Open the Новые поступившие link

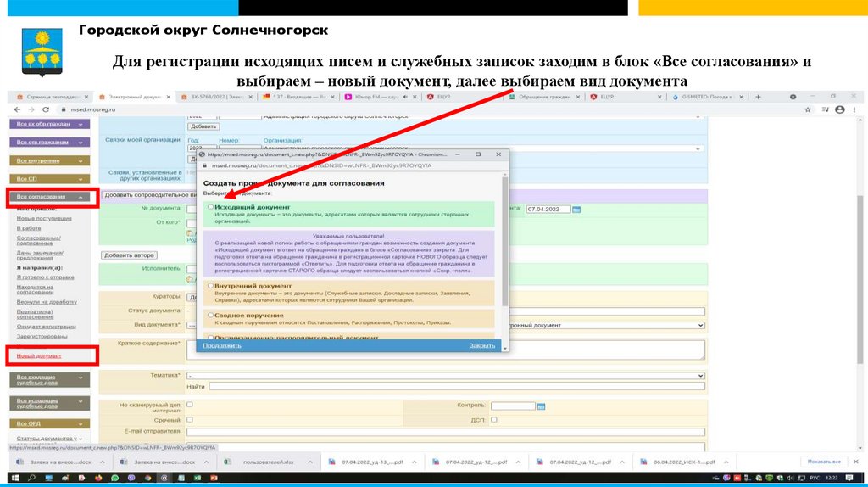click(44, 218)
